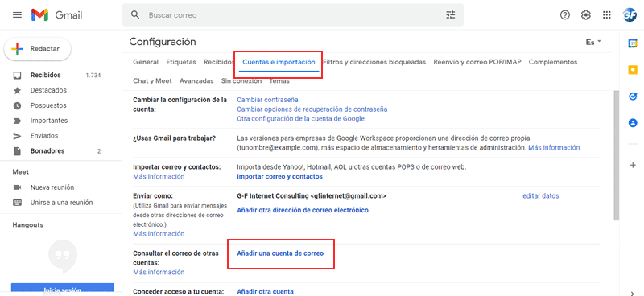Screen dimensions: 644x296
Task: Switch to the Complementos tab
Action: point(553,62)
